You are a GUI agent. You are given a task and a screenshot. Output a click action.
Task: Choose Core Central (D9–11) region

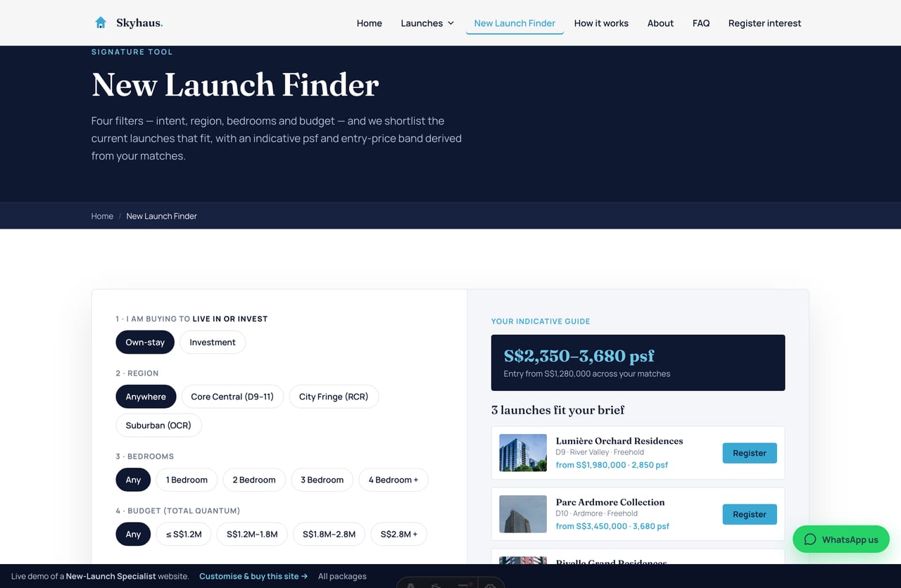pyautogui.click(x=232, y=397)
